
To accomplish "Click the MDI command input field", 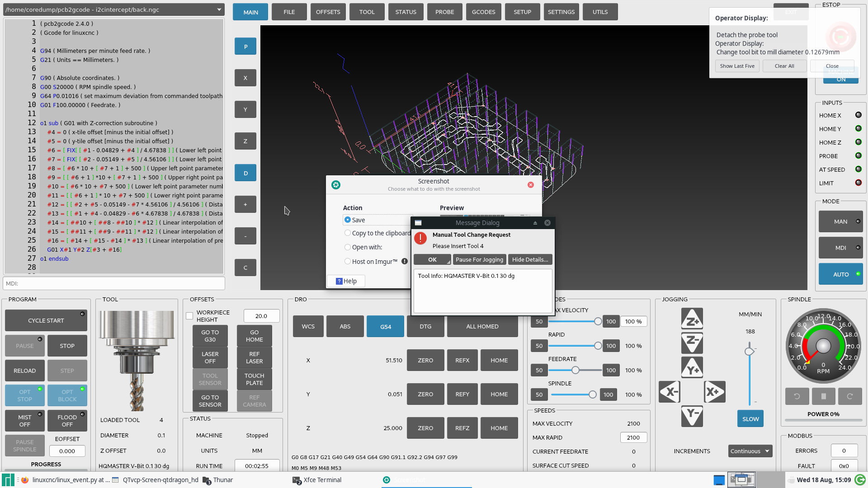I will pyautogui.click(x=114, y=283).
